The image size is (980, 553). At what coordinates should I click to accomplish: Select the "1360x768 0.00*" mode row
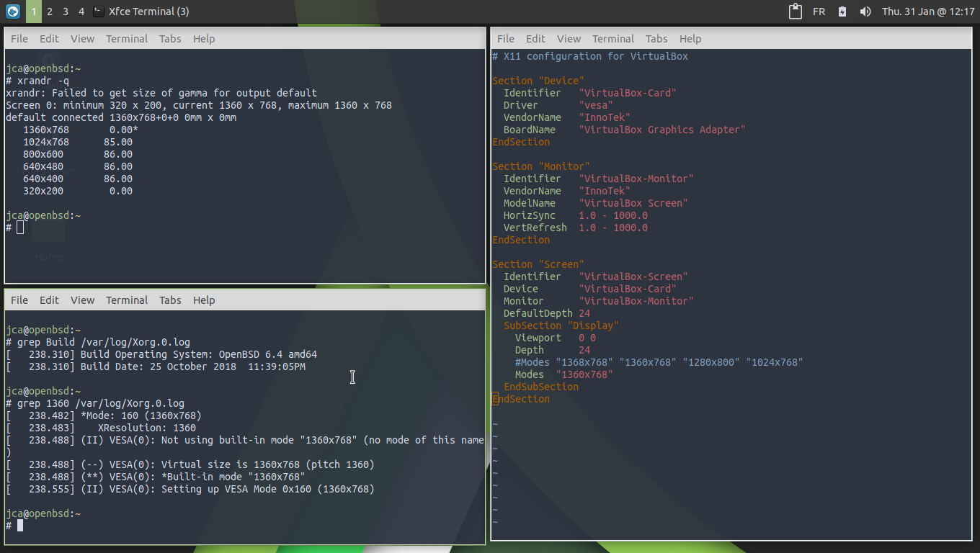coord(81,130)
